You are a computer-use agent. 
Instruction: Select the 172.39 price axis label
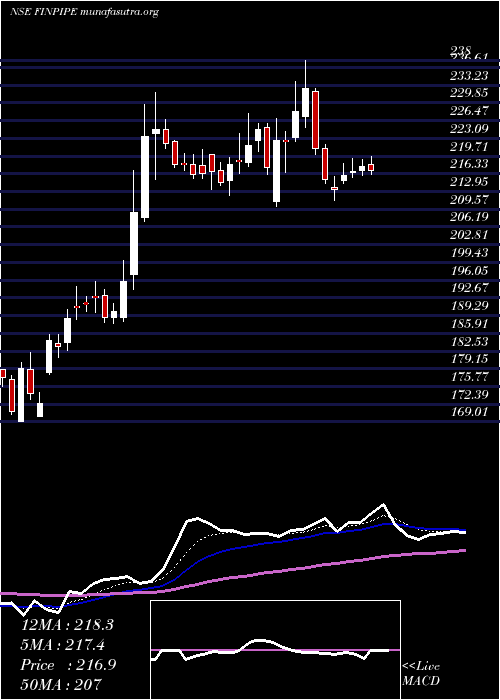tap(469, 395)
